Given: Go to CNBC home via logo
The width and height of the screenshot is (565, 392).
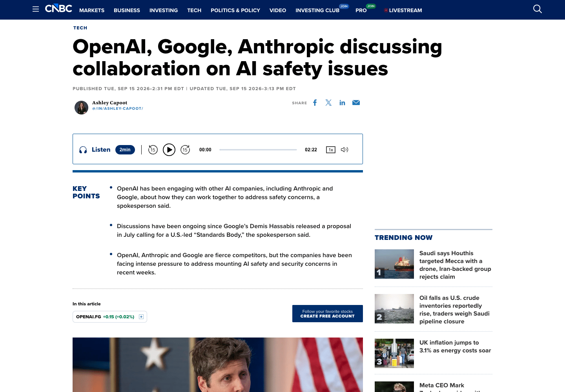Looking at the screenshot, I should tap(58, 9).
